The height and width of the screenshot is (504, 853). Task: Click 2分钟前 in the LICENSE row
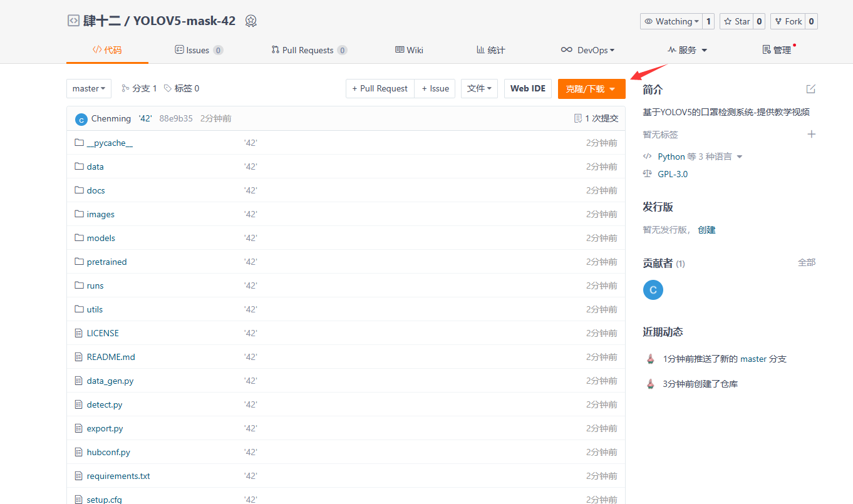tap(602, 333)
